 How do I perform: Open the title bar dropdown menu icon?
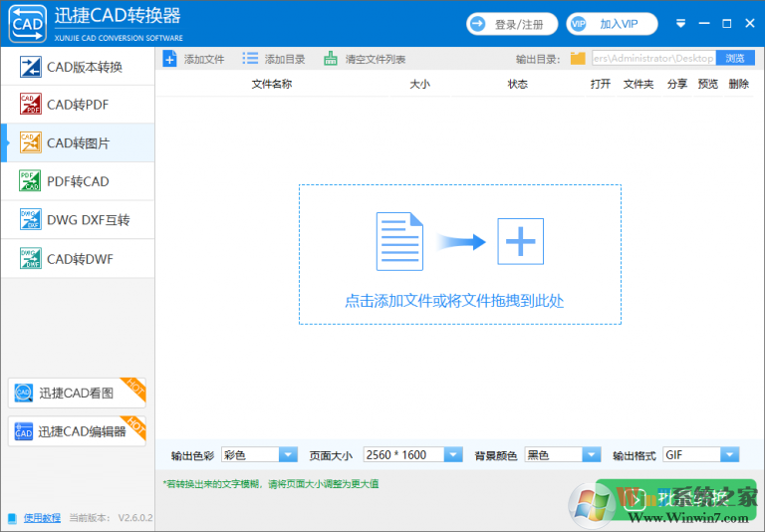(680, 24)
